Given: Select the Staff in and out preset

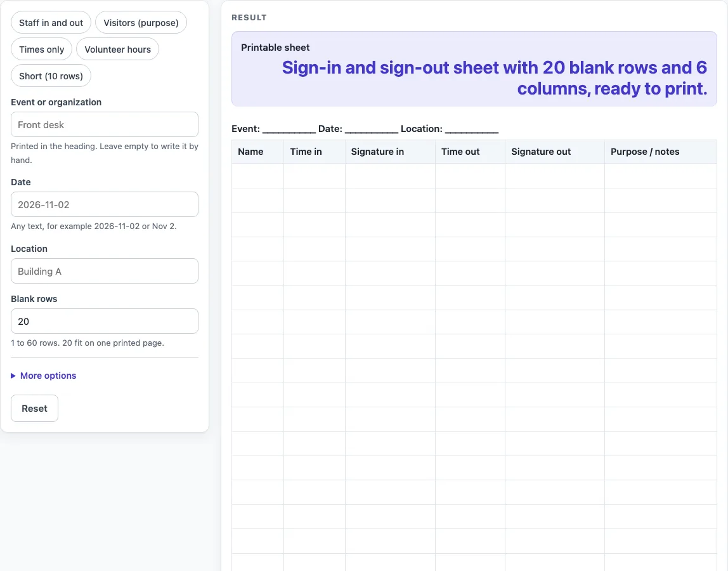Looking at the screenshot, I should click(51, 23).
